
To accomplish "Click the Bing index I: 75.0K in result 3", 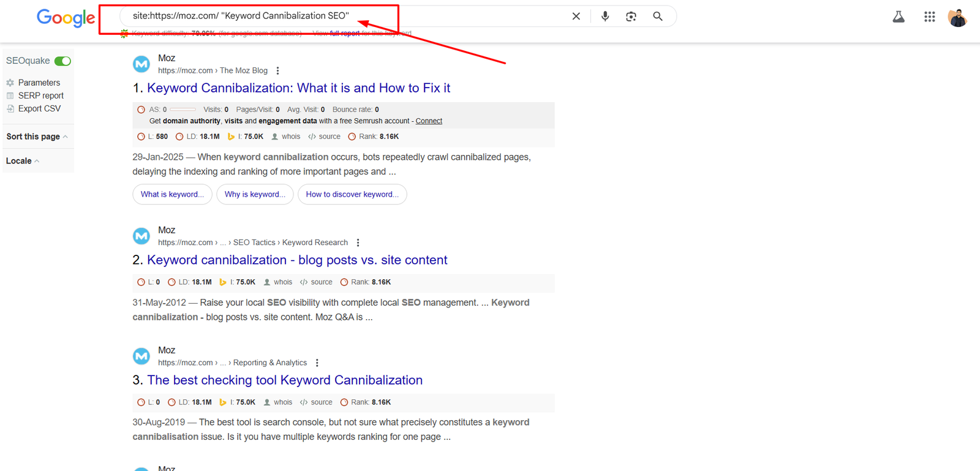I will pos(237,402).
